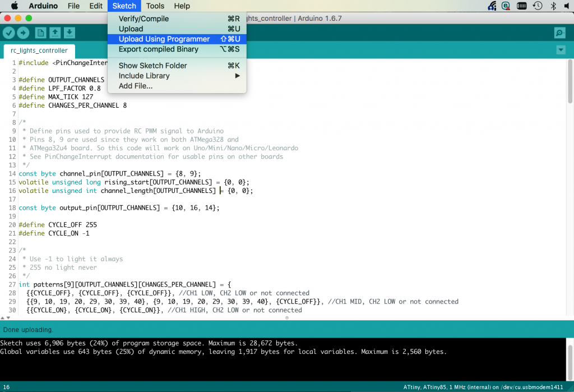Click the Bluetooth menu bar icon
This screenshot has height=392, width=574.
pos(553,6)
